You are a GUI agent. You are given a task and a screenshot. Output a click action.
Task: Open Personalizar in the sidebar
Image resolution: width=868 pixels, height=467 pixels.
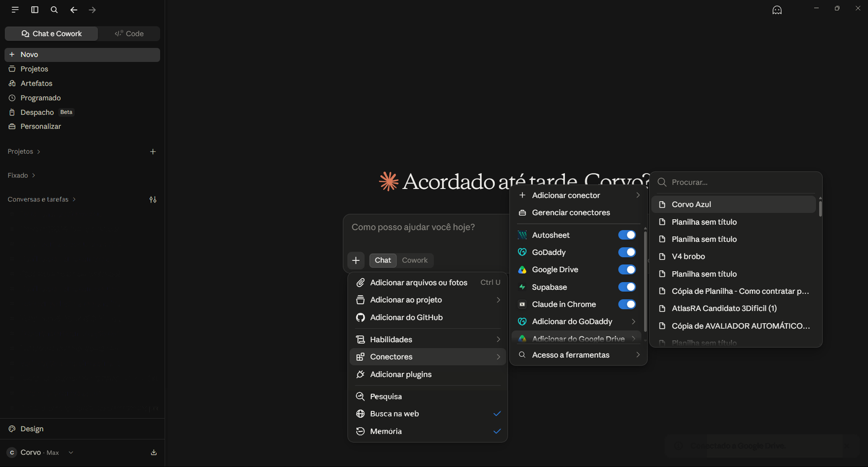82,126
